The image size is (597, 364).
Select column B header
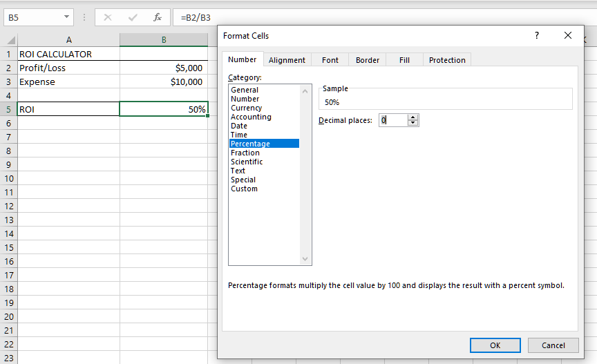click(164, 40)
